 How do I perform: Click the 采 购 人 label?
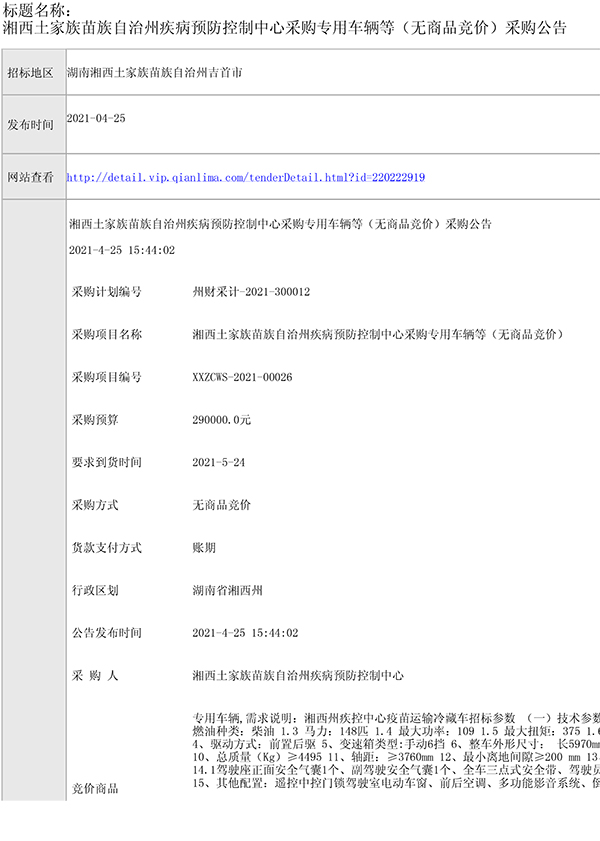tap(95, 675)
